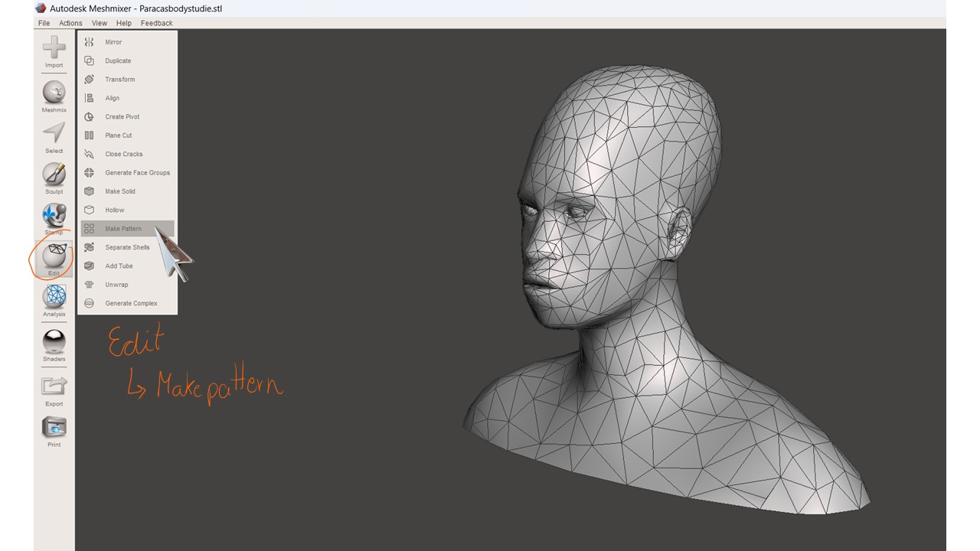Viewport: 980px width, 551px height.
Task: Open the Shaders sphere icon
Action: point(54,341)
